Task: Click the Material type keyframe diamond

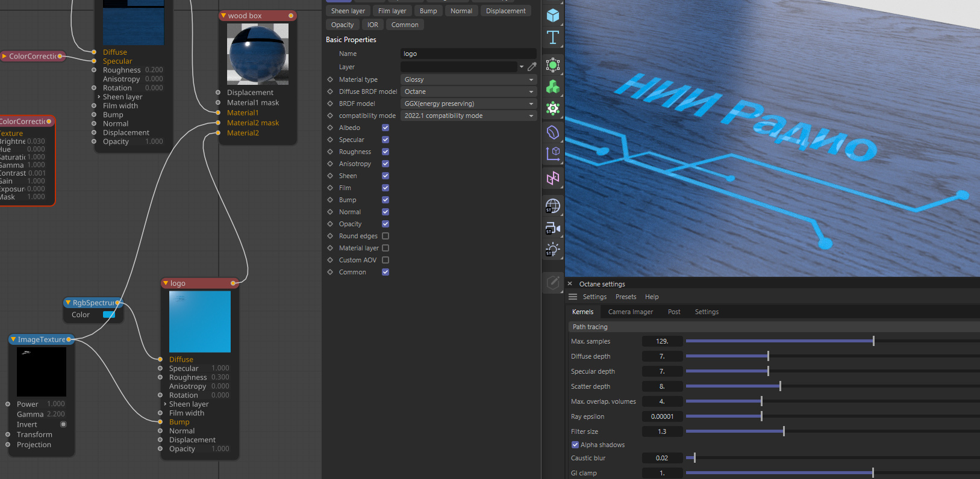Action: pyautogui.click(x=330, y=79)
